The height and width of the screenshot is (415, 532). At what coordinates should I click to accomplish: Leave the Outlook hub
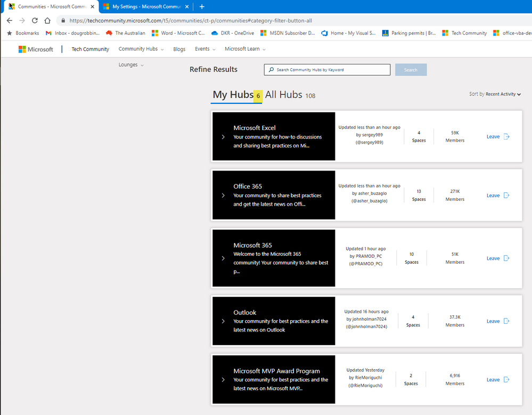pos(498,321)
